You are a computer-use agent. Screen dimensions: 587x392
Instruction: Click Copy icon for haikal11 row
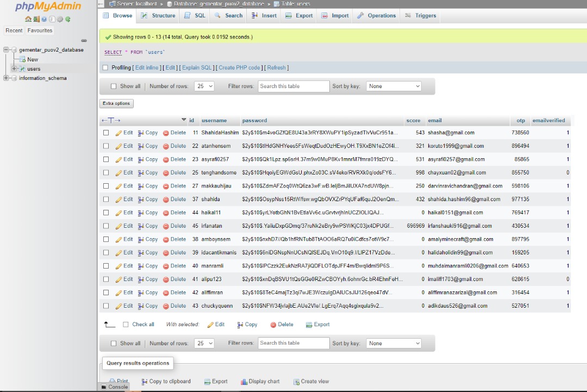[x=141, y=213]
